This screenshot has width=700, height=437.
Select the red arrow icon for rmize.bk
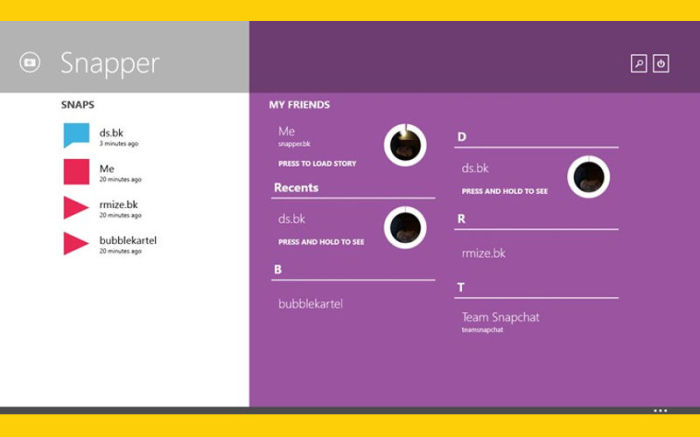coord(76,208)
